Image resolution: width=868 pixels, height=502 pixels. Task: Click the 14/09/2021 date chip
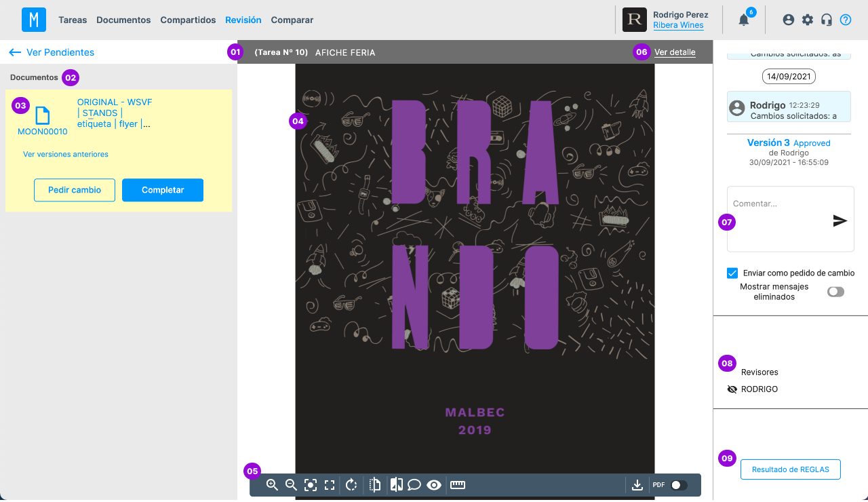(x=789, y=77)
